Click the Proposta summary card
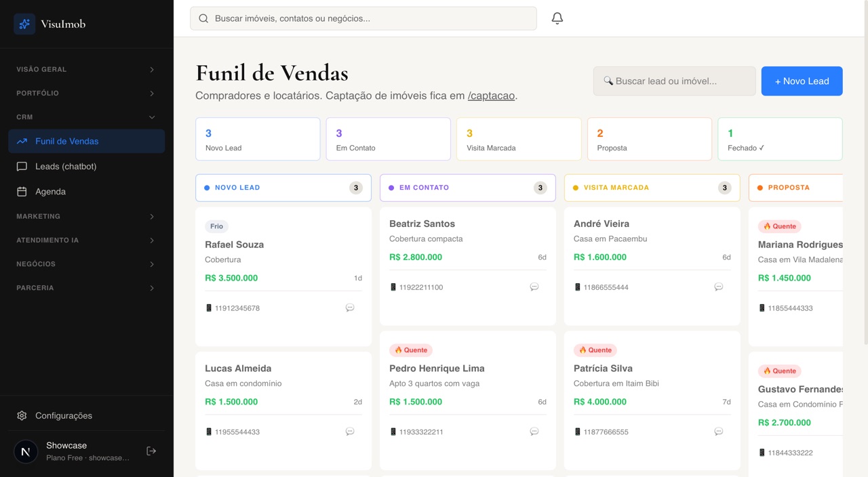 coord(650,139)
